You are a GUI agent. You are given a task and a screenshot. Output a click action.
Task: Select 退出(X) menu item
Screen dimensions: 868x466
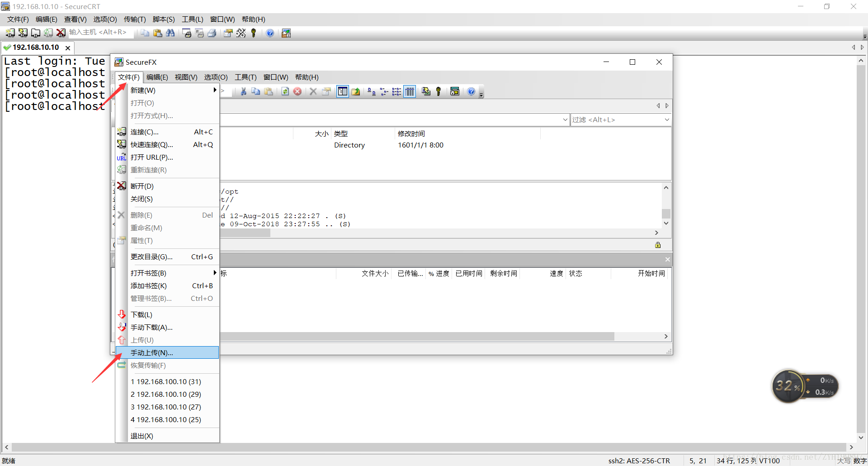[167, 436]
